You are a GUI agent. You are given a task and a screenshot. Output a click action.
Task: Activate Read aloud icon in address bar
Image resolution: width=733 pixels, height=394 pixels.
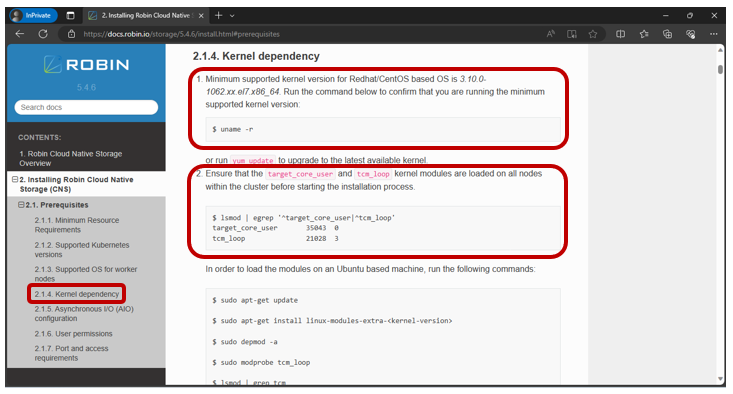[x=551, y=34]
